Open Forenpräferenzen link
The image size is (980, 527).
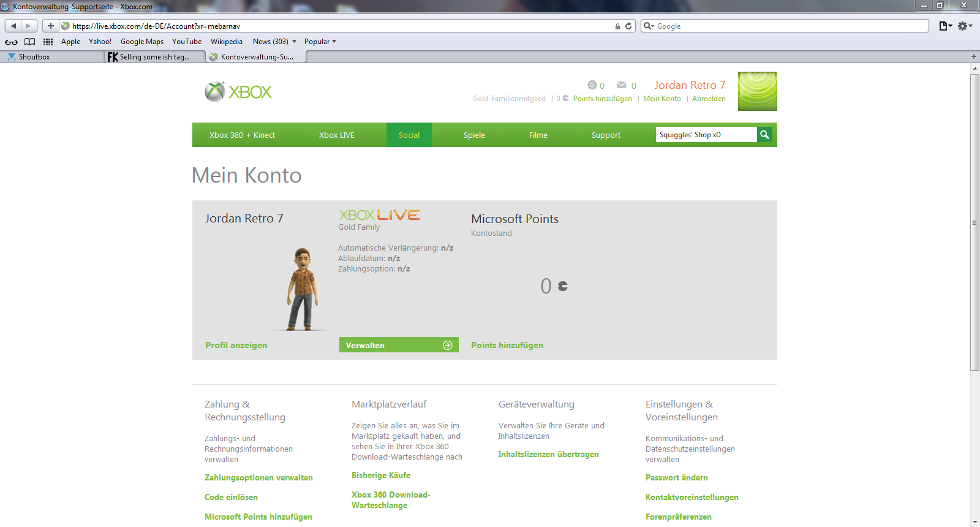tap(679, 517)
